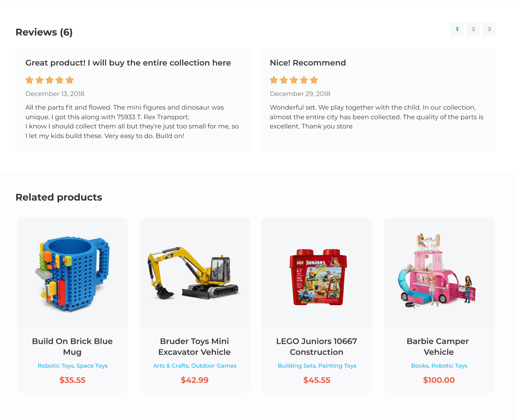Browse the Robotic Toys category under the mug
This screenshot has width=517, height=420.
tap(55, 366)
